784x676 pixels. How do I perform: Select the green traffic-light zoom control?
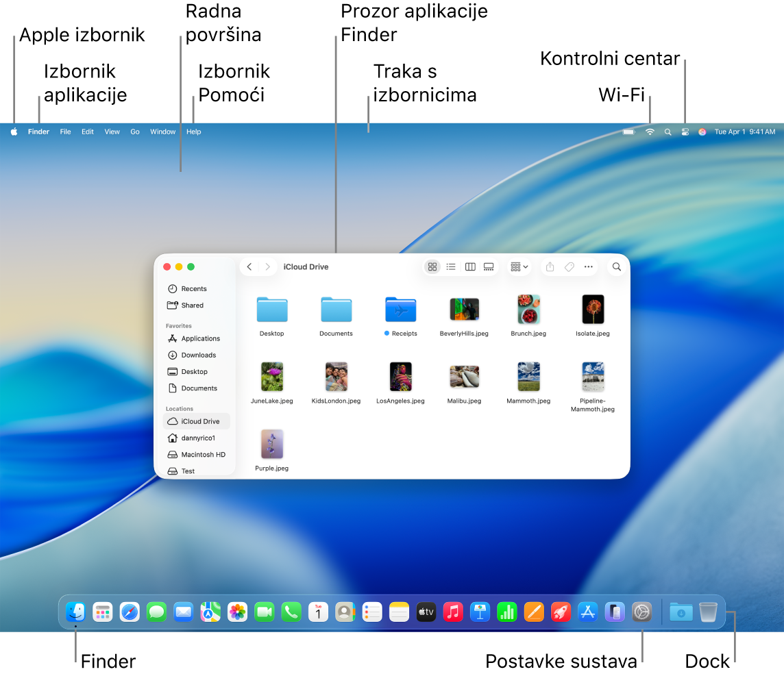[191, 266]
